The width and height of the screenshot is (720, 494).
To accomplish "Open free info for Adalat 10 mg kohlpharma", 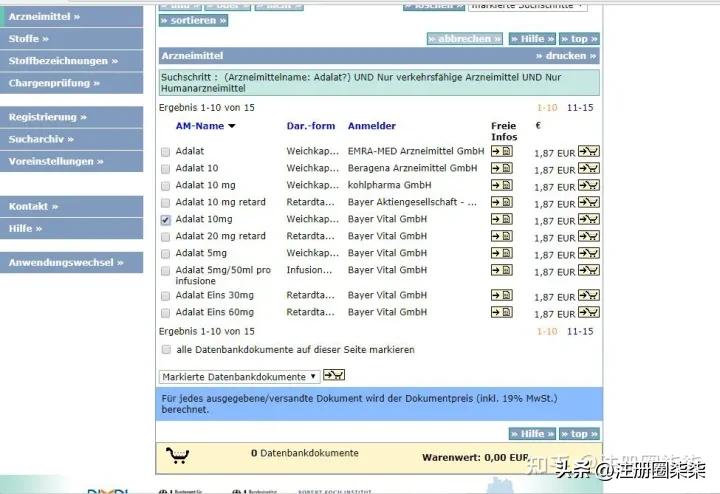I will [501, 185].
